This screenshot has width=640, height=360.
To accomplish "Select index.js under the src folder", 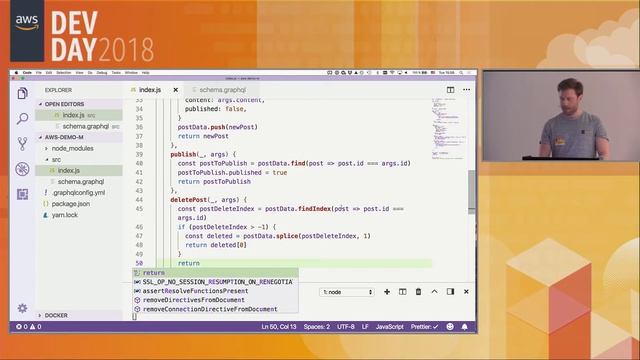I will pos(79,170).
